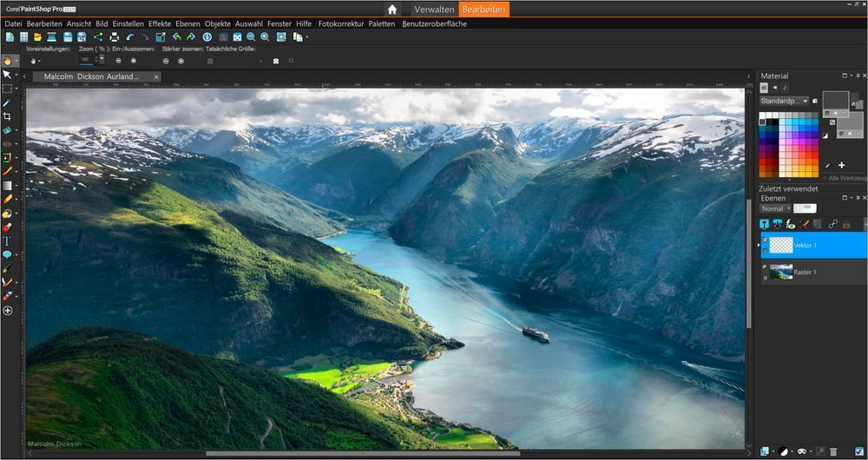Click the green rotate right icon

pos(191,37)
